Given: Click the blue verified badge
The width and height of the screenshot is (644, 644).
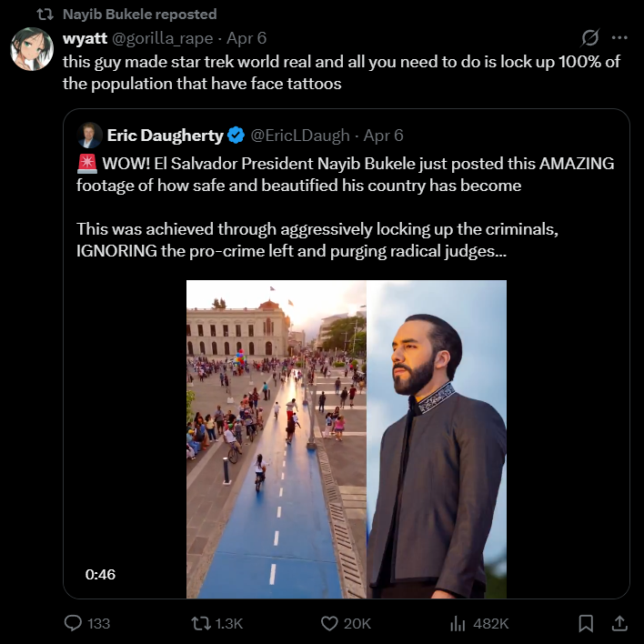Looking at the screenshot, I should tap(236, 136).
